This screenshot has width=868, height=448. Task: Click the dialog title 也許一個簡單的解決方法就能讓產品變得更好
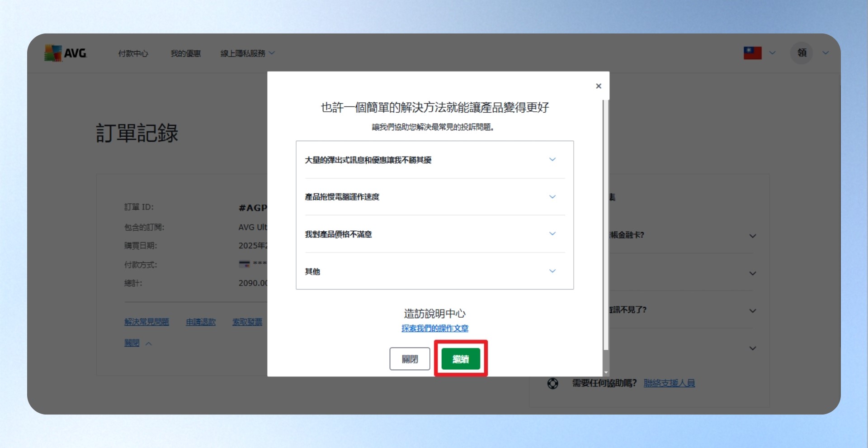tap(435, 107)
